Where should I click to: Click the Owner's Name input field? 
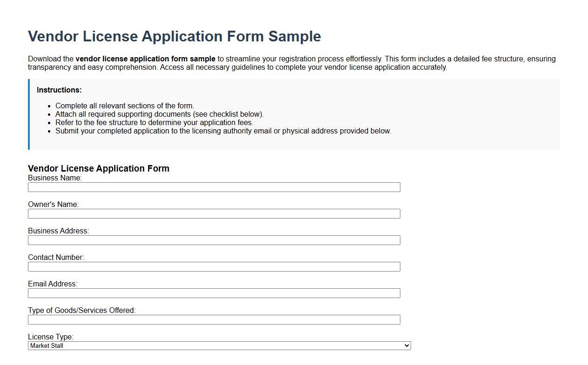214,213
